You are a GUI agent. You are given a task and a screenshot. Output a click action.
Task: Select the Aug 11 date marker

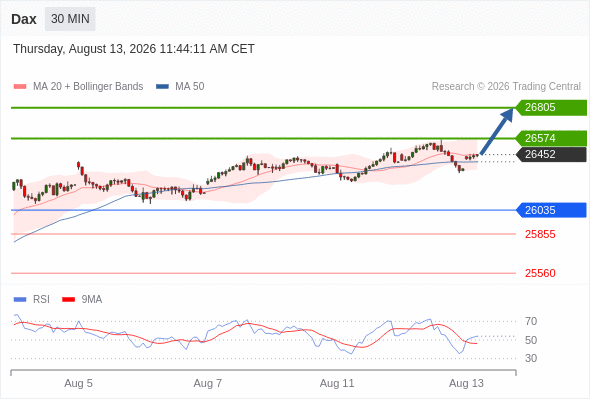(x=337, y=383)
